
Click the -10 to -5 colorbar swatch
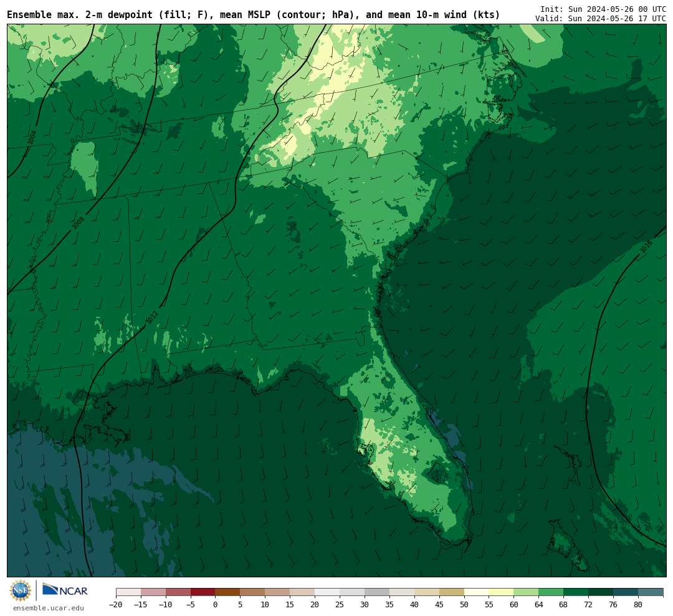point(178,592)
